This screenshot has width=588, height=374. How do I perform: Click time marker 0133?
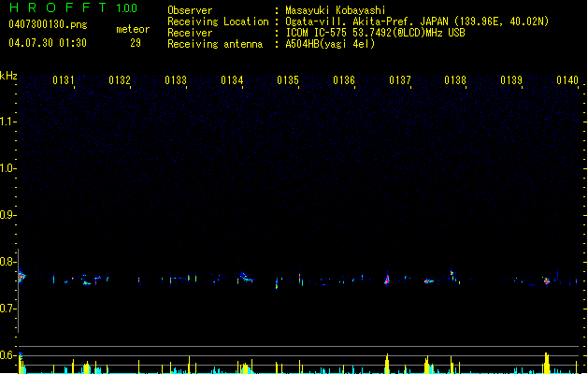(x=176, y=80)
